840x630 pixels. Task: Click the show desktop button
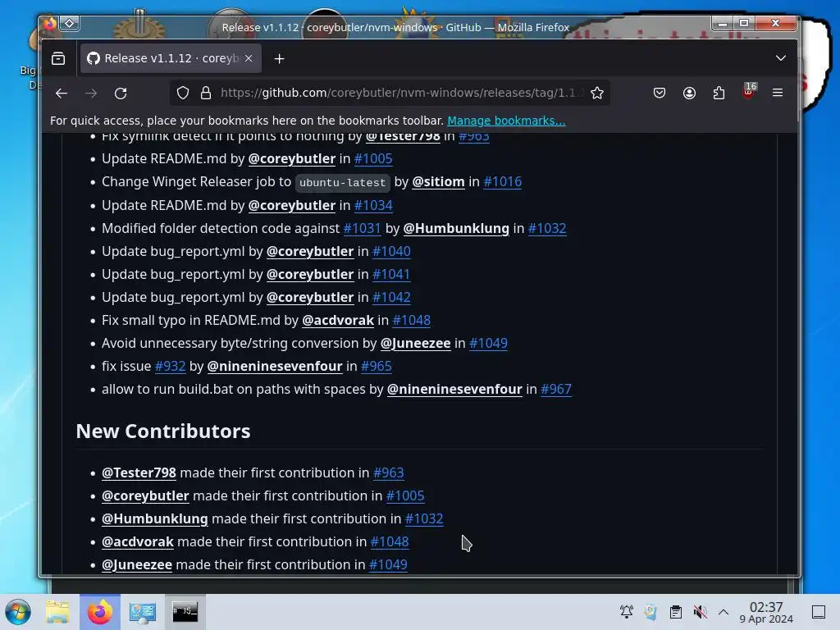819,612
